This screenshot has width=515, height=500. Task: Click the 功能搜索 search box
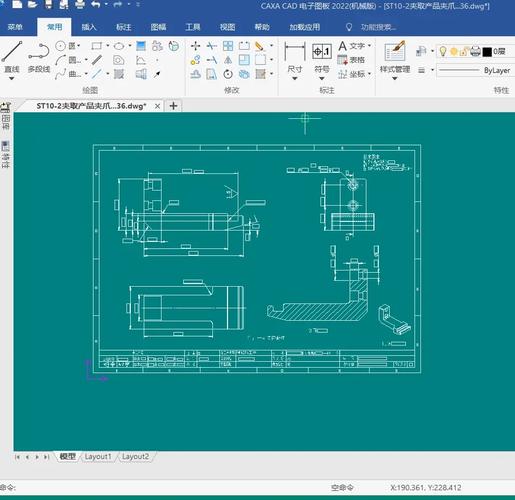(378, 27)
